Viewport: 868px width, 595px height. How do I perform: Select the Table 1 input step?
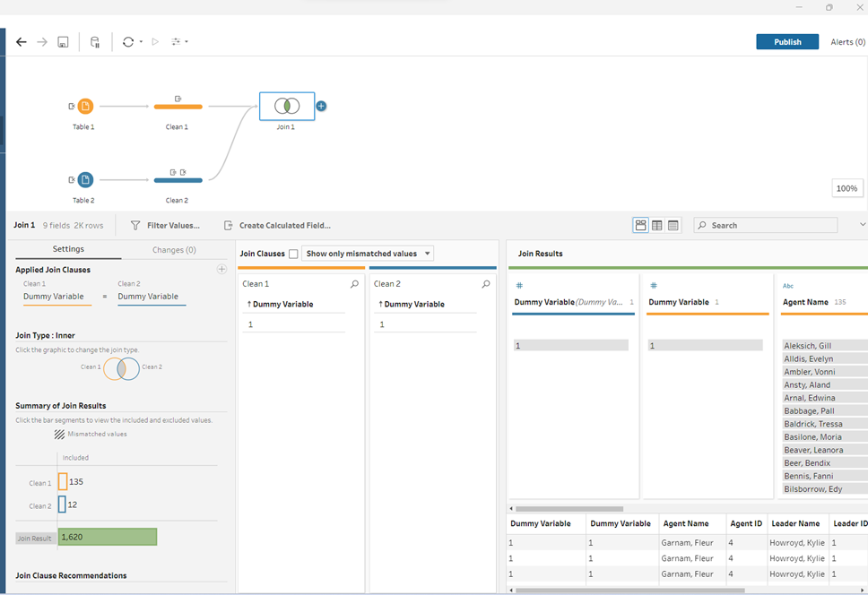click(85, 106)
